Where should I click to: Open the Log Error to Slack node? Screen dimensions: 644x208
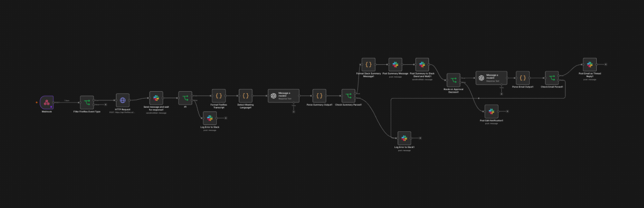click(x=210, y=118)
